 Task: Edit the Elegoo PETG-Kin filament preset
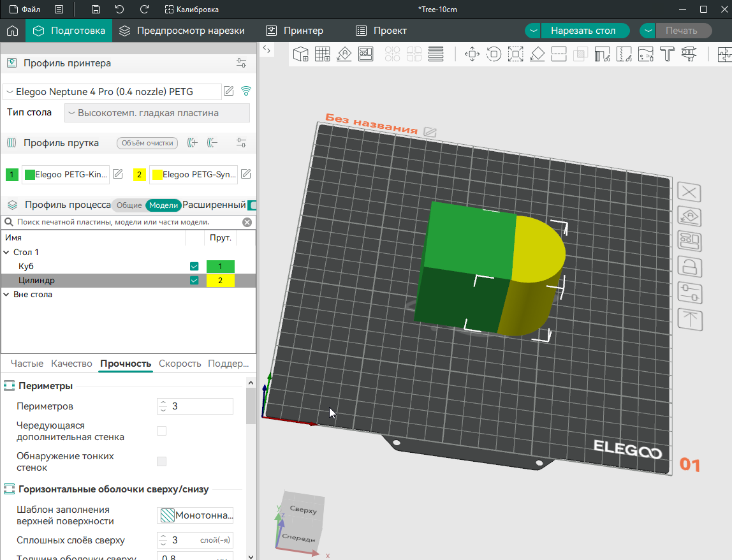[x=118, y=174]
